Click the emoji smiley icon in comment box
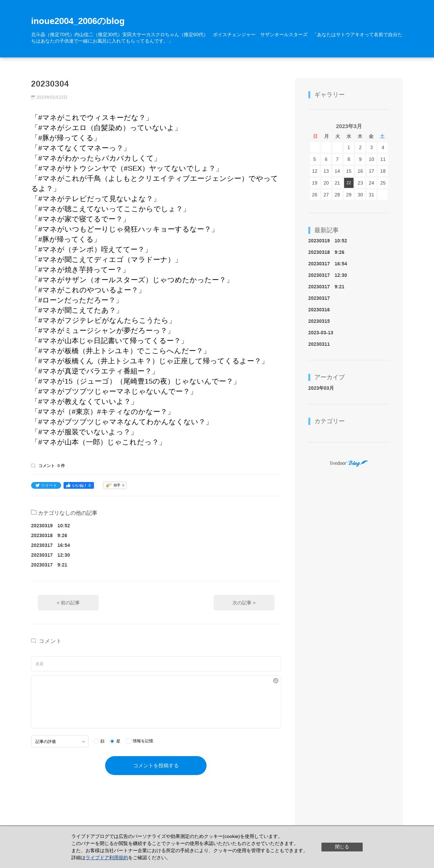This screenshot has height=868, width=434. coord(276,681)
